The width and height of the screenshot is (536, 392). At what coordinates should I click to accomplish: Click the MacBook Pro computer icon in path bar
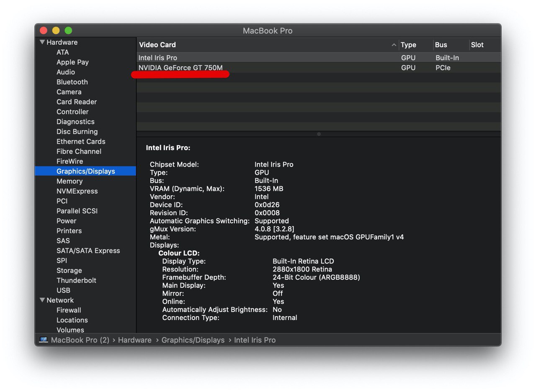44,340
